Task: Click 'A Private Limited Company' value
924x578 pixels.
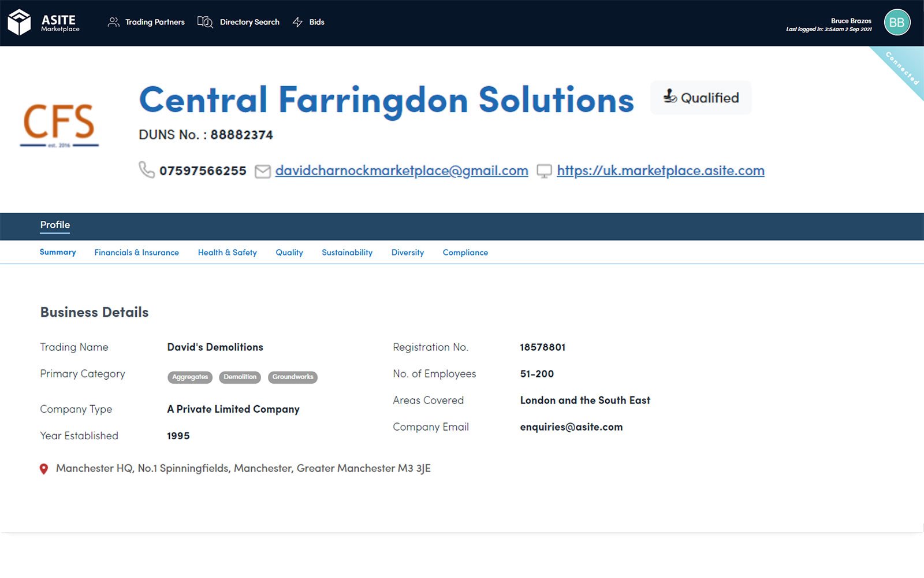Action: coord(233,409)
